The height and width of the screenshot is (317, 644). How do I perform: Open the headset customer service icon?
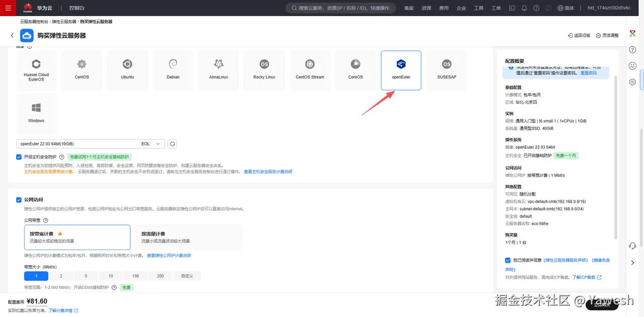633,246
